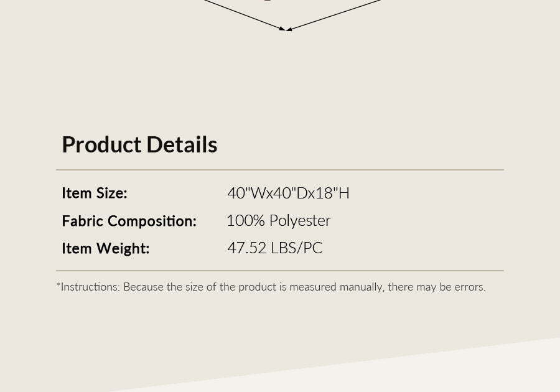Click the word Instructions in the footnote

click(90, 287)
